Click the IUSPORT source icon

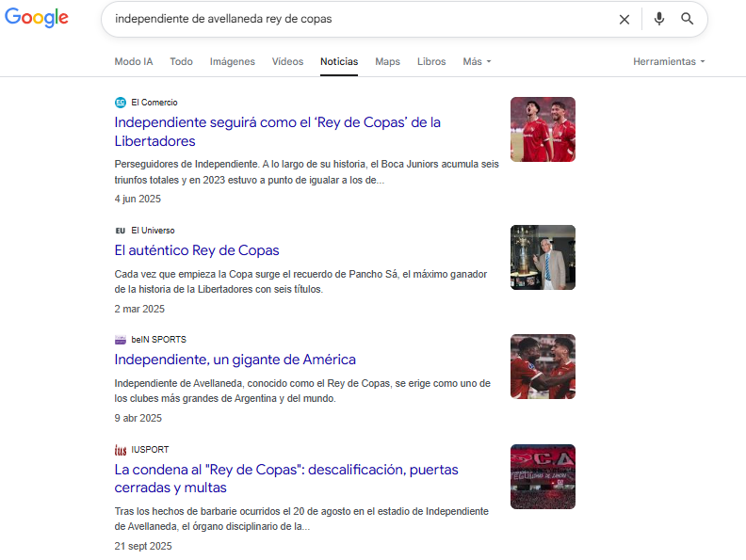point(120,450)
